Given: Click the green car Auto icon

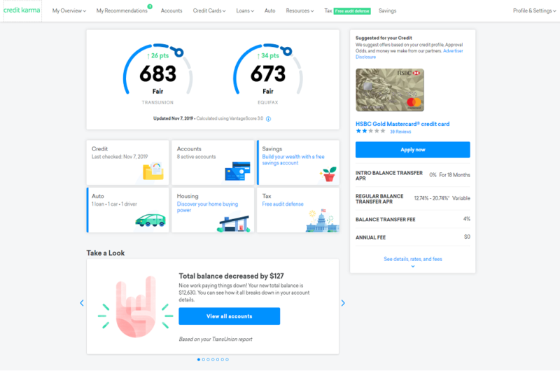Looking at the screenshot, I should coord(150,220).
